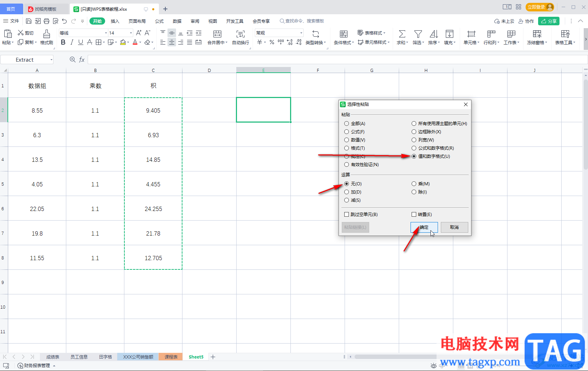
Task: Toggle Underline formatting
Action: 81,42
